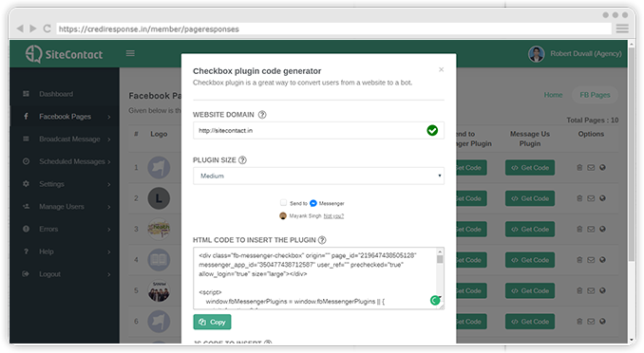This screenshot has width=644, height=353.
Task: Expand Scheduled Messages sidebar menu
Action: [109, 161]
